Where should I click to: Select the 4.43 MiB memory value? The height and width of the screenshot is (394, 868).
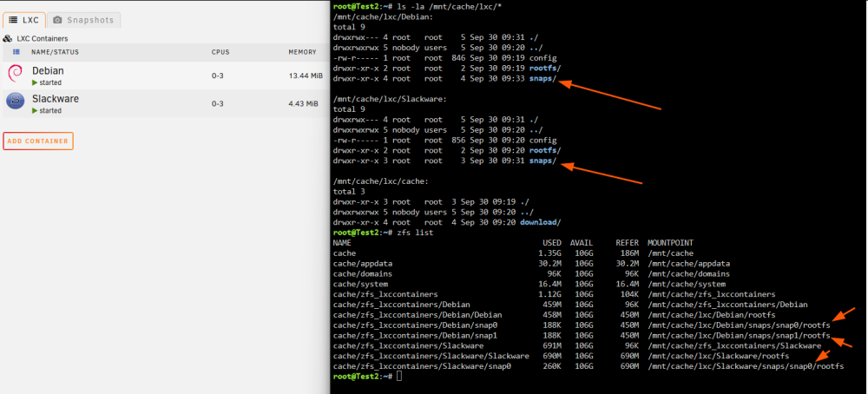click(x=303, y=103)
